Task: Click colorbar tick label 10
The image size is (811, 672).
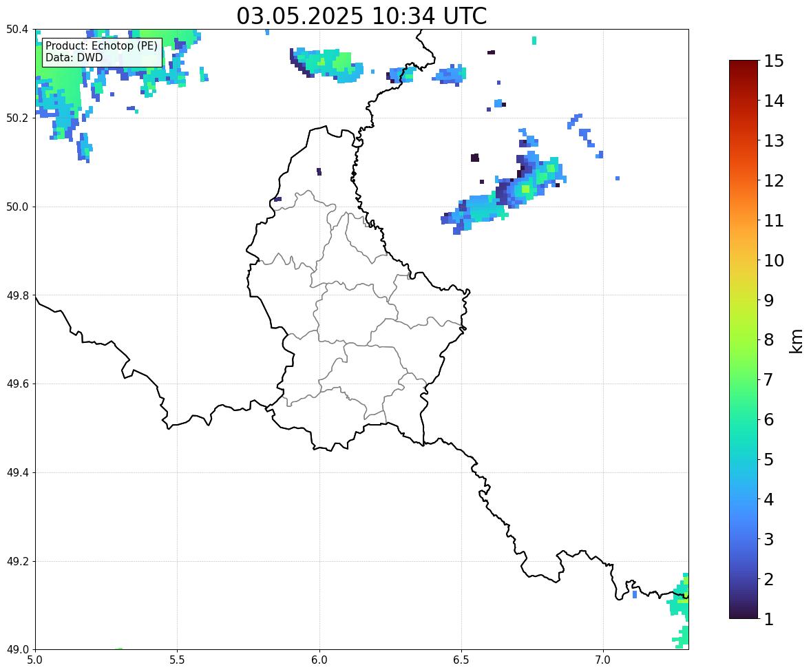Action: click(774, 260)
